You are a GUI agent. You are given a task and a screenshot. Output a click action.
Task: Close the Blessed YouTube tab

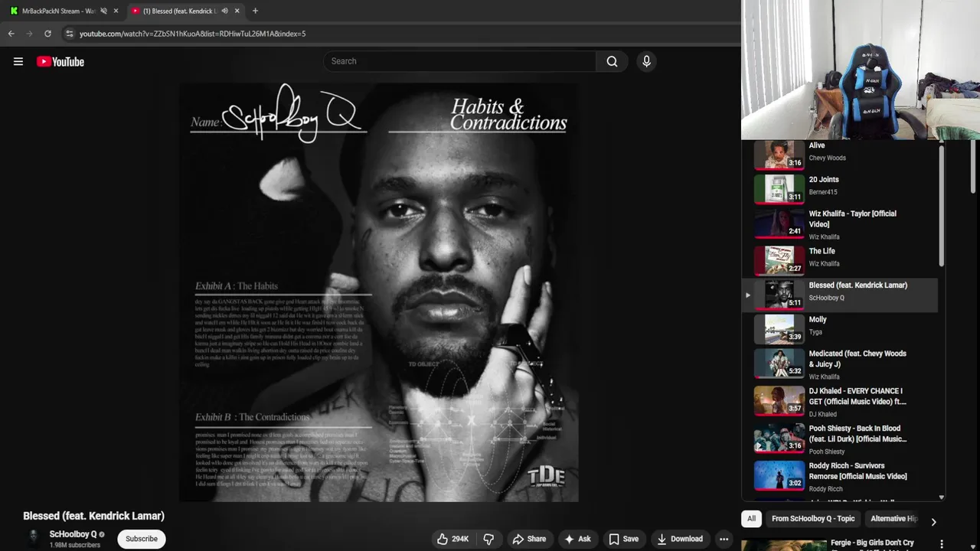coord(237,11)
